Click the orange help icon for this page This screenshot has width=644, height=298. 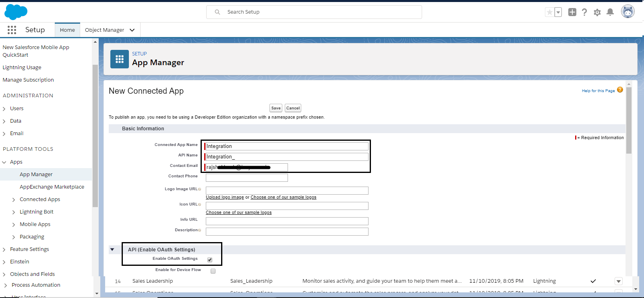(x=620, y=90)
